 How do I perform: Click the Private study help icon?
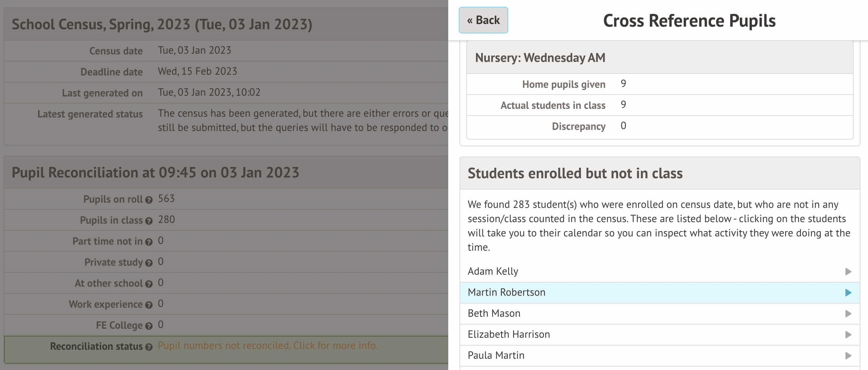pos(149,263)
